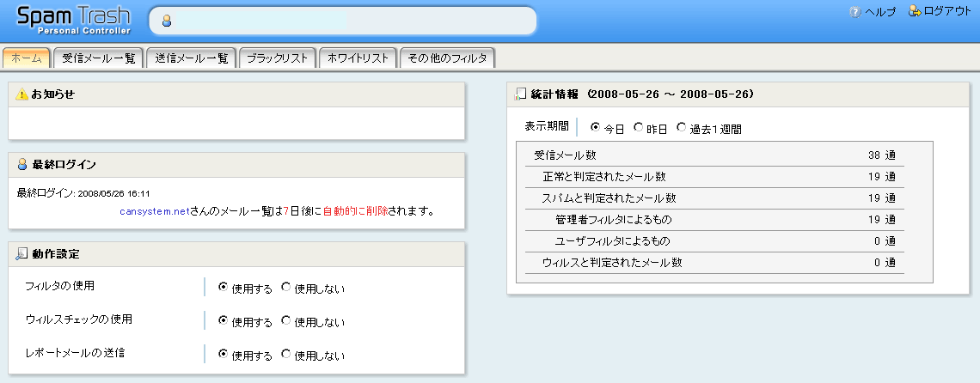Go to その他のフィルタ tab
The image size is (980, 383).
pyautogui.click(x=448, y=58)
